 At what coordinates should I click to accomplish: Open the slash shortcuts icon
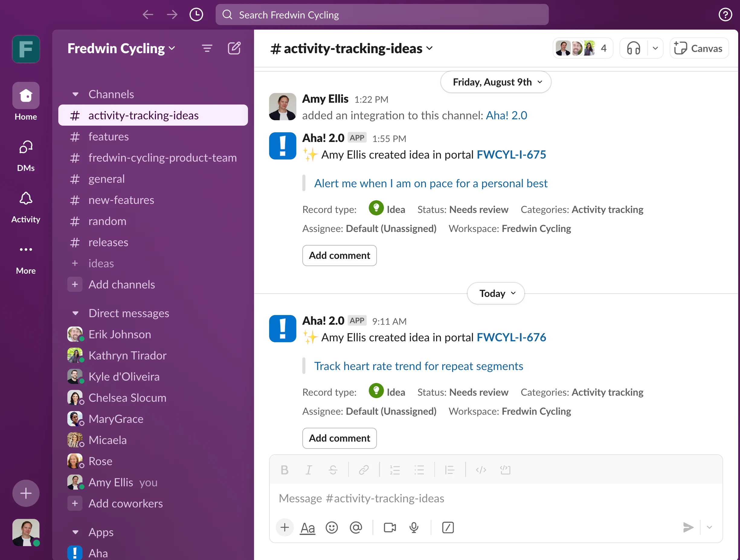point(448,528)
